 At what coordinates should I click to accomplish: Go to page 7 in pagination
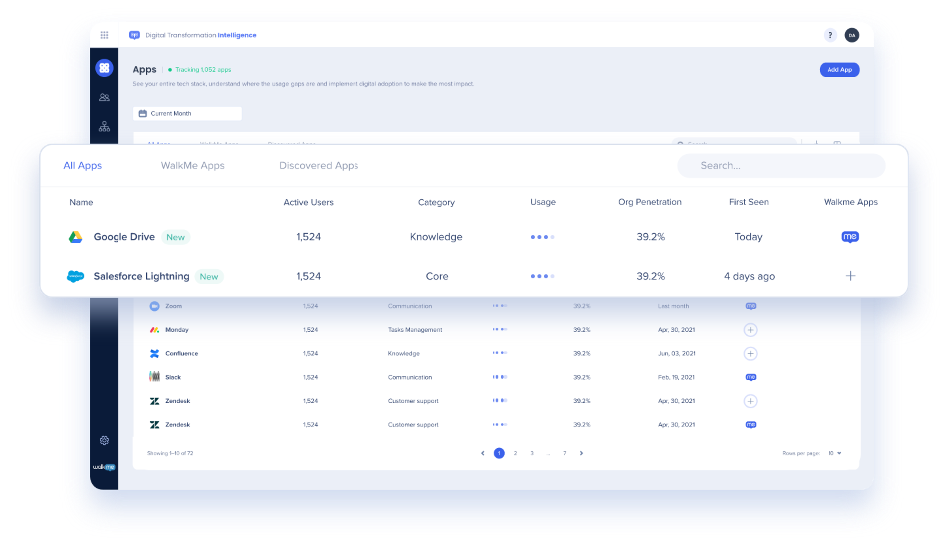[x=565, y=453]
